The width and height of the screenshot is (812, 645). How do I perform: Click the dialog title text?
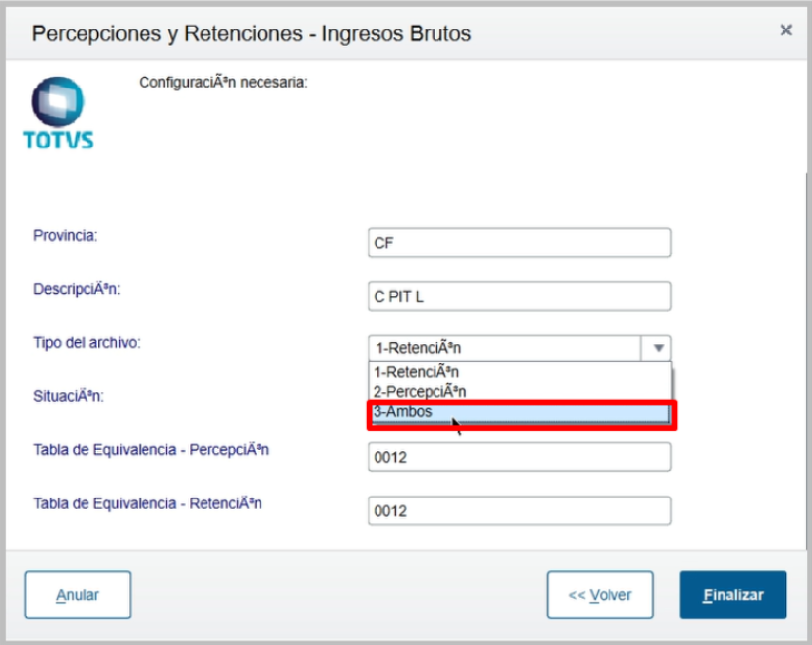(252, 33)
